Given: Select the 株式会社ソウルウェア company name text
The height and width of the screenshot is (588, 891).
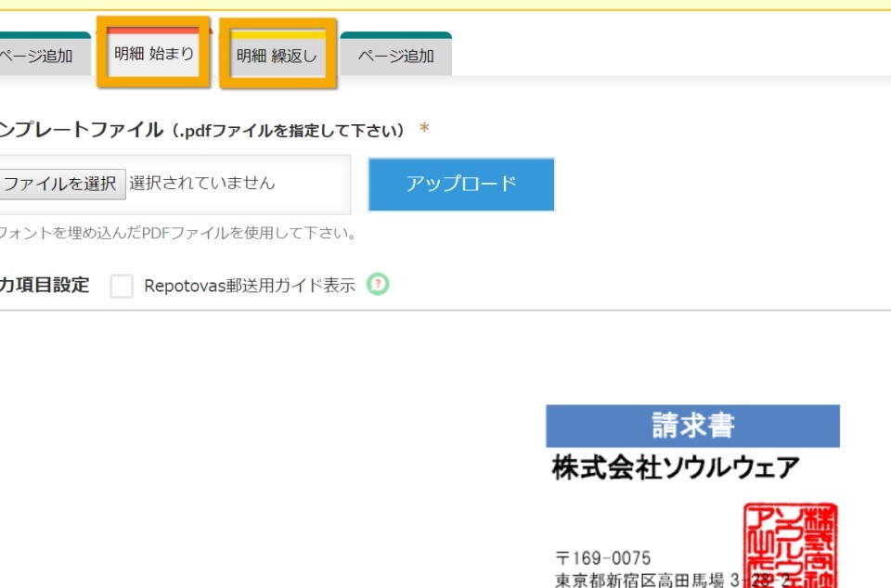Looking at the screenshot, I should coord(677,468).
